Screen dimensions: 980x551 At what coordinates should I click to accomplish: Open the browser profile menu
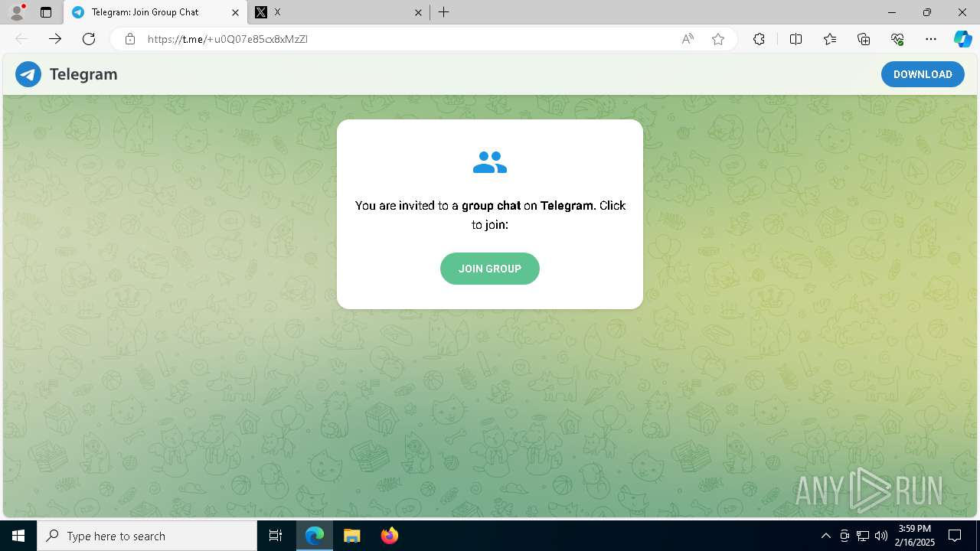click(17, 12)
